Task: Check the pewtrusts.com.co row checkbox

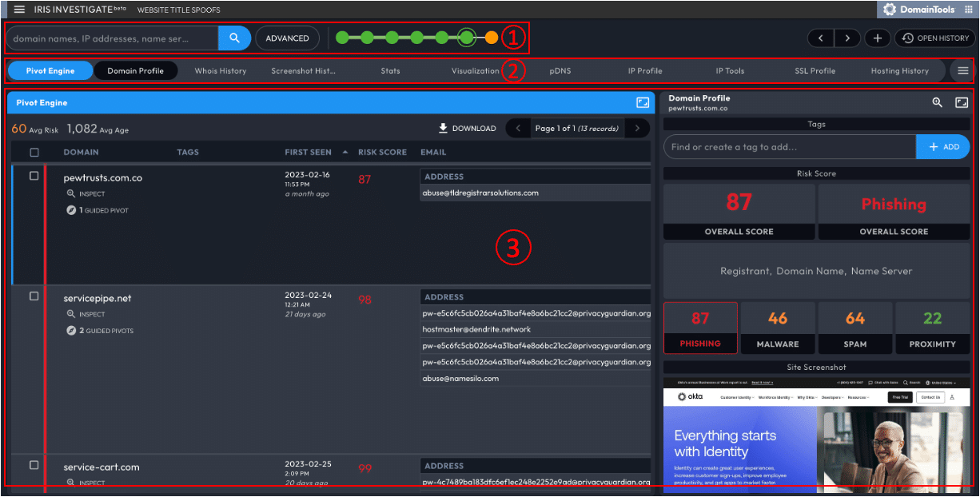Action: pos(34,176)
